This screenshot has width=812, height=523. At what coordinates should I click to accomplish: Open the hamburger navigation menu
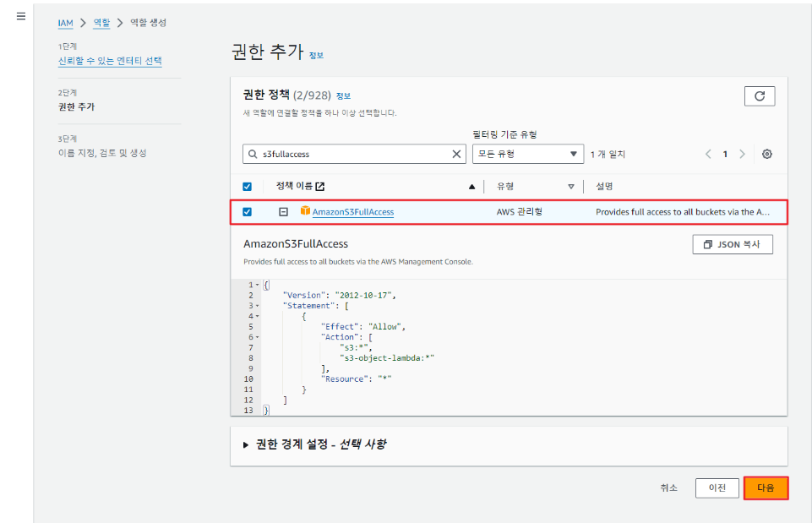coord(21,16)
